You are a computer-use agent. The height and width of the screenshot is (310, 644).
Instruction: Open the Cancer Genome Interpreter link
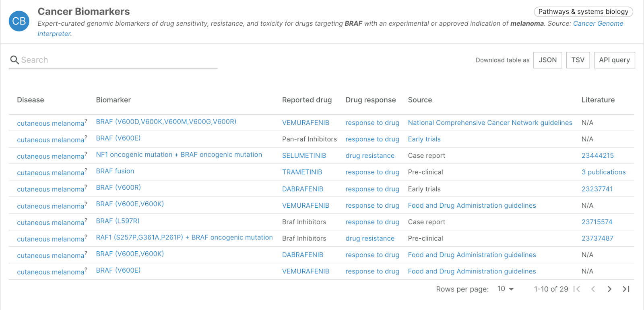point(598,23)
